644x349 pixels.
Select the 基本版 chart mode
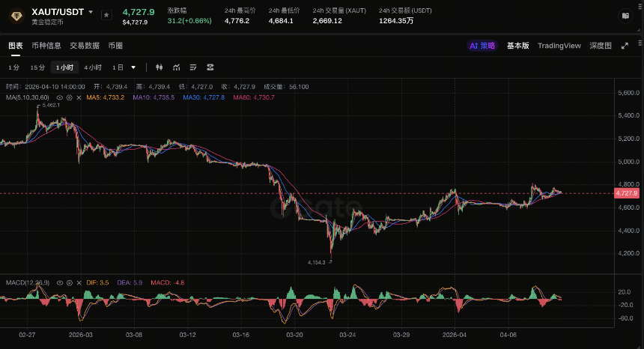tap(517, 46)
